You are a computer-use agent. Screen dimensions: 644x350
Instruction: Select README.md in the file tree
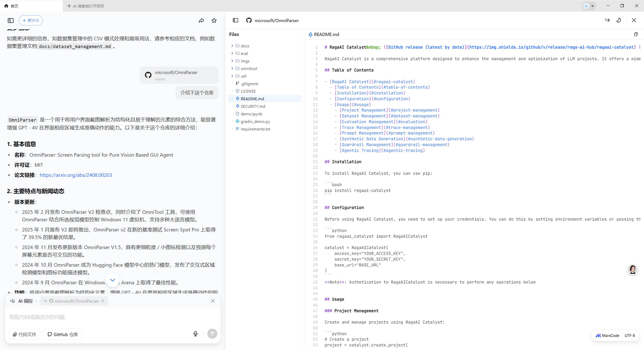click(265, 99)
